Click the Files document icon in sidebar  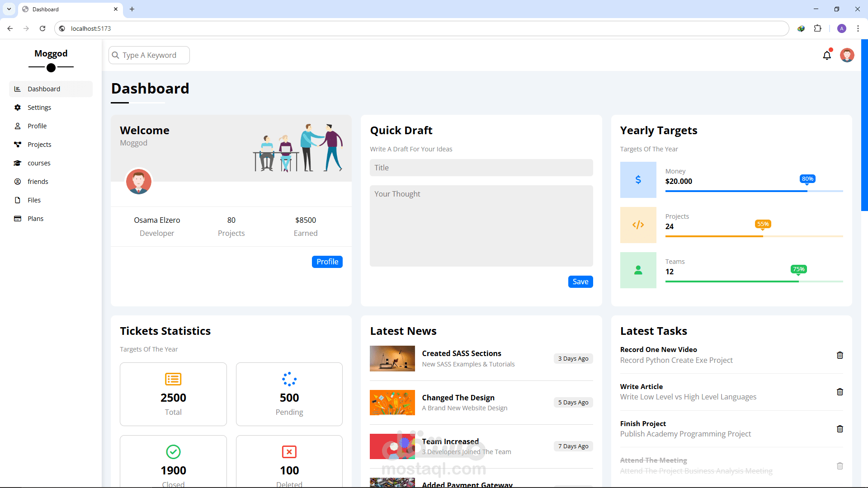pos(18,200)
